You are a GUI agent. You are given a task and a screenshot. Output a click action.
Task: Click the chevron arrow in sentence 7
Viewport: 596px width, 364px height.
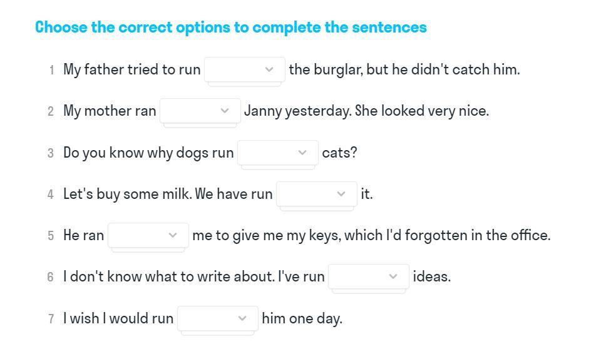coord(242,318)
